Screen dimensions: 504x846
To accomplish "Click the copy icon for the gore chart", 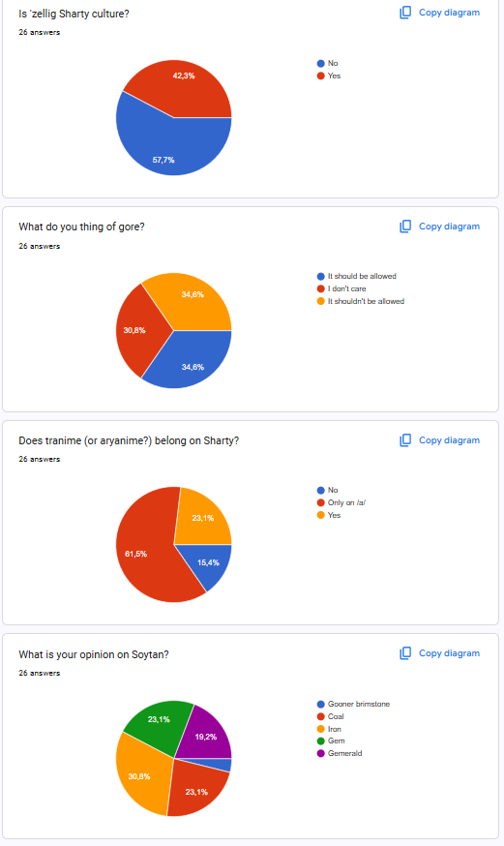I will pyautogui.click(x=405, y=227).
